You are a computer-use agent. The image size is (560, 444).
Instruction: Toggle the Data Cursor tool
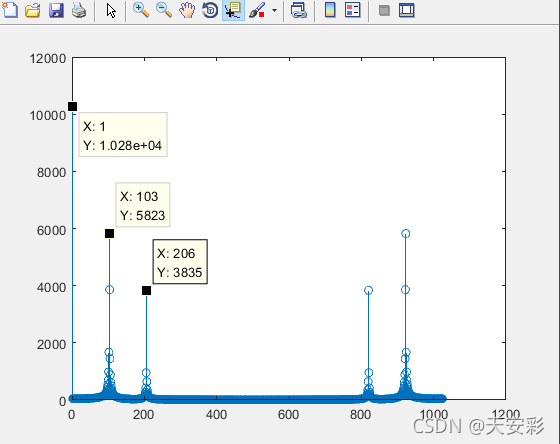tap(233, 10)
